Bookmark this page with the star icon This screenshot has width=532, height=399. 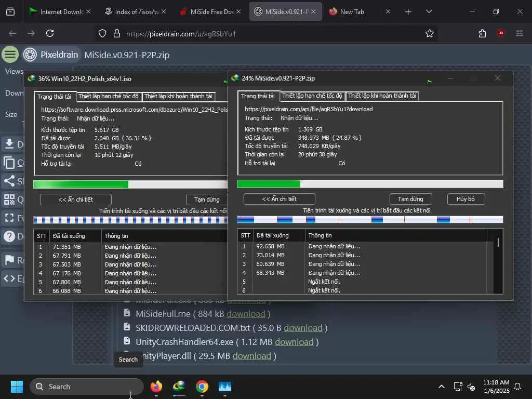430,33
